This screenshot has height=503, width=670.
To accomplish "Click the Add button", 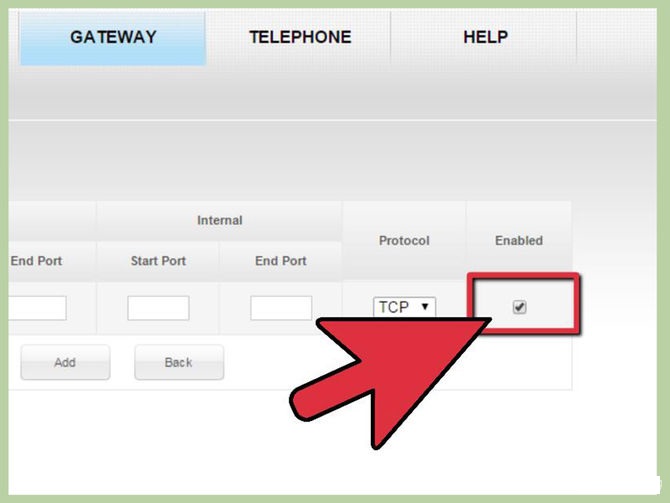I will pyautogui.click(x=65, y=362).
